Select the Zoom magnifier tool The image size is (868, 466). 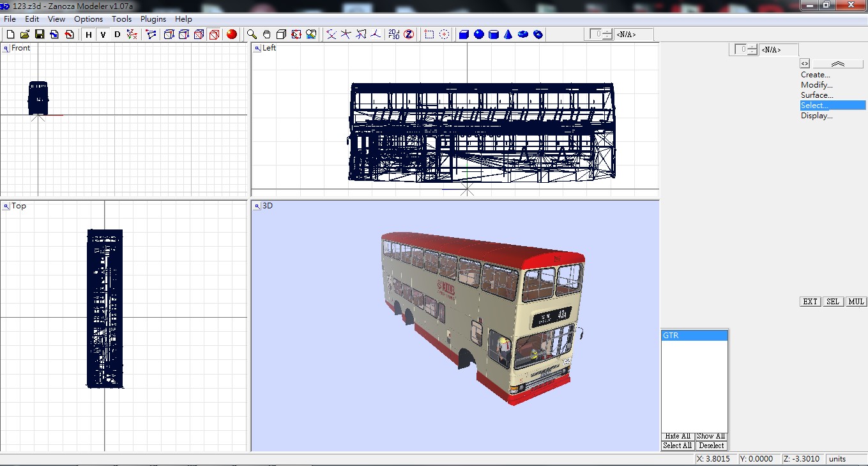pyautogui.click(x=252, y=35)
